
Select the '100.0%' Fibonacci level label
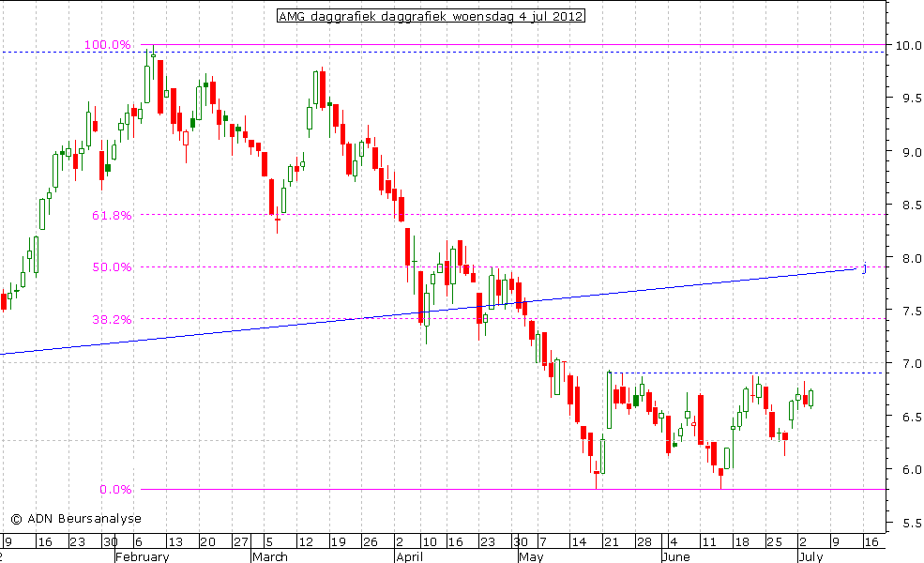pyautogui.click(x=107, y=45)
